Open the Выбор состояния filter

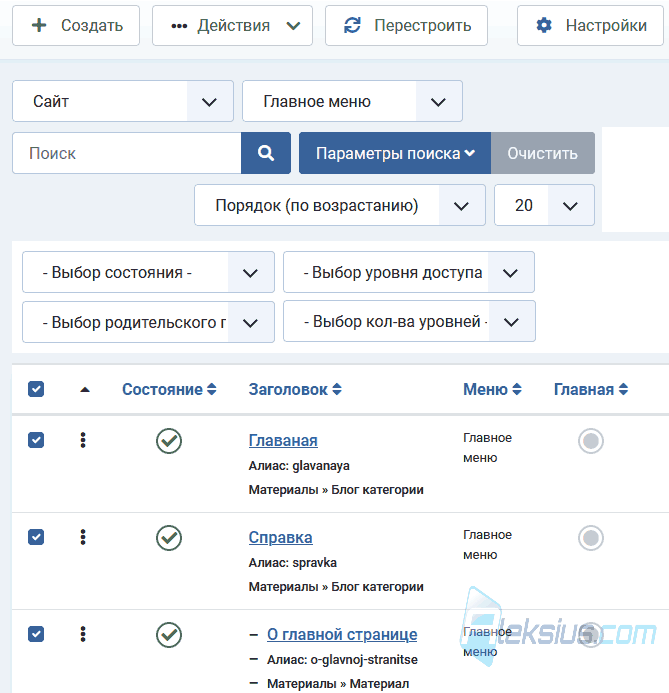click(148, 272)
